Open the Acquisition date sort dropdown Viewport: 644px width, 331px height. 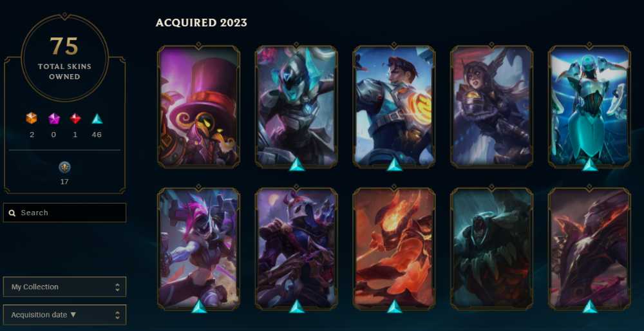click(x=64, y=315)
